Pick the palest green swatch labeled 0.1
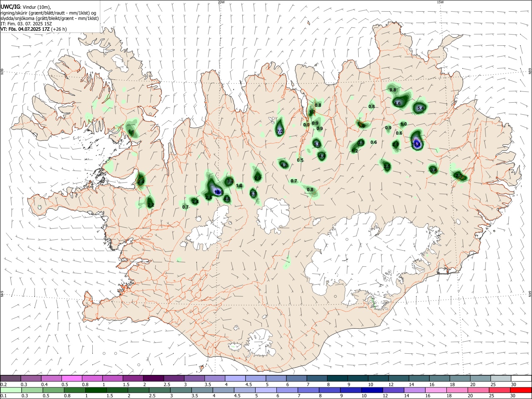Viewport: 532px width, 399px height. click(10, 390)
